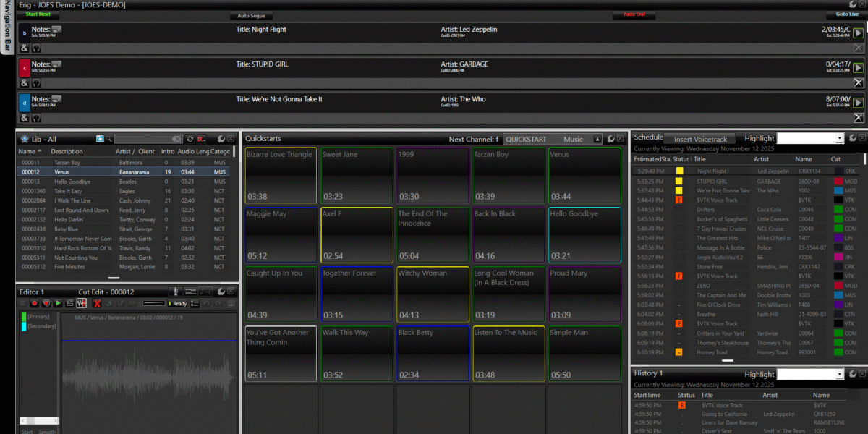Click the microphone icon in Editor header
The width and height of the screenshot is (868, 434).
point(174,292)
